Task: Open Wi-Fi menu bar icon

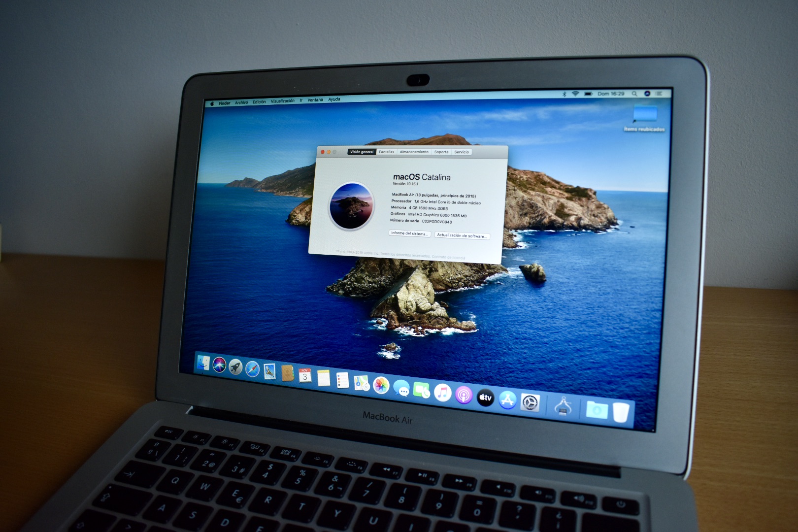Action: click(x=575, y=94)
